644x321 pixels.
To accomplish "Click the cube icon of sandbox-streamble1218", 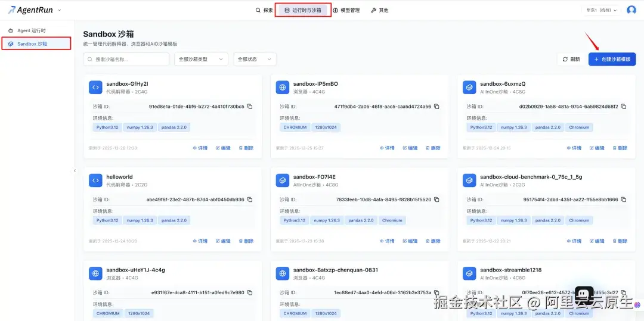I will point(469,273).
